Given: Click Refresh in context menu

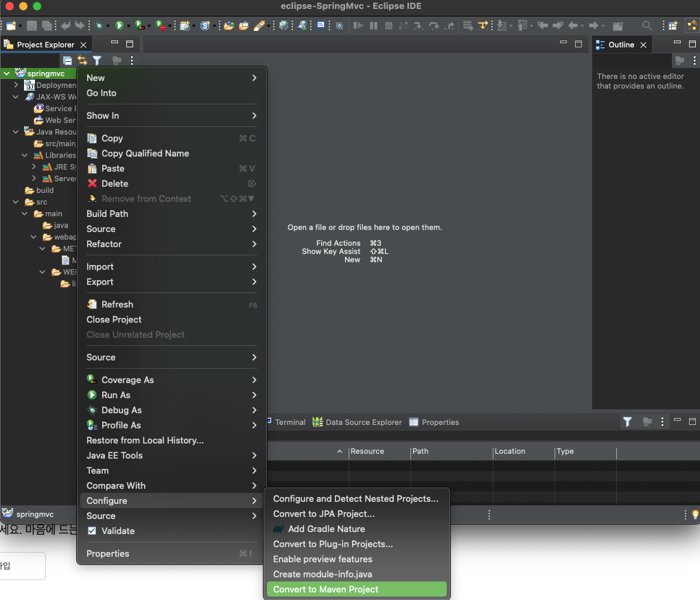Looking at the screenshot, I should click(x=172, y=305).
